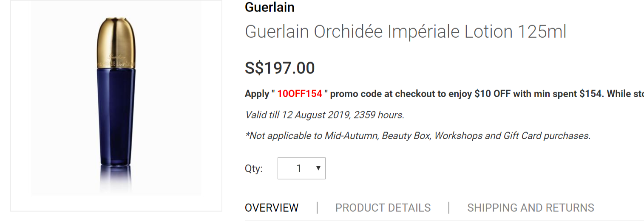This screenshot has height=221, width=644.
Task: Click the red 10OFF154 promo code
Action: pyautogui.click(x=300, y=94)
